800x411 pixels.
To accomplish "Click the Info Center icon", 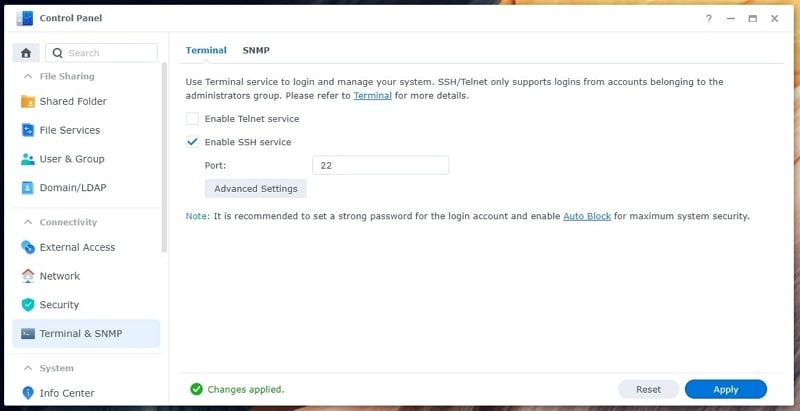I will [x=28, y=393].
